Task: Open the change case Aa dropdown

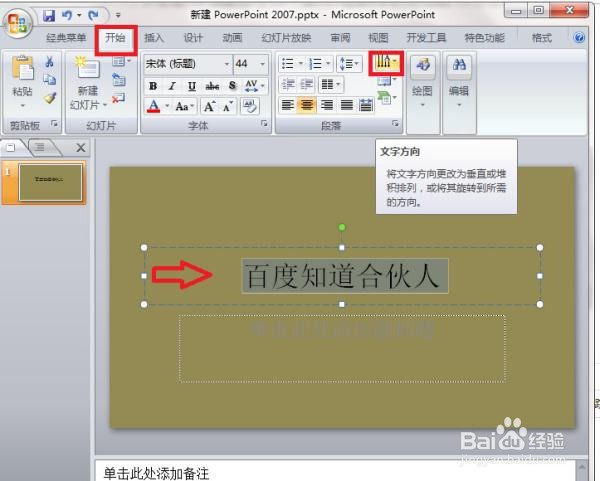Action: 184,106
